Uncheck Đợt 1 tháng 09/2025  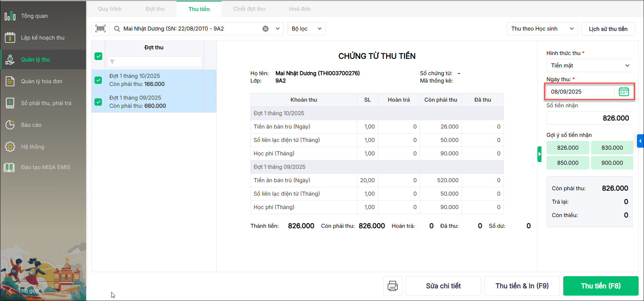[x=98, y=102]
